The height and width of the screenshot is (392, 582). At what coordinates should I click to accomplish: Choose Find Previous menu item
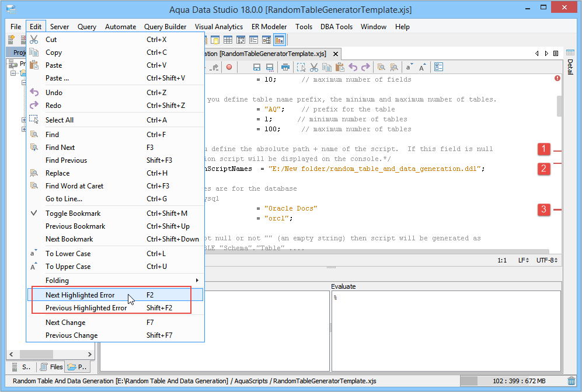116,160
